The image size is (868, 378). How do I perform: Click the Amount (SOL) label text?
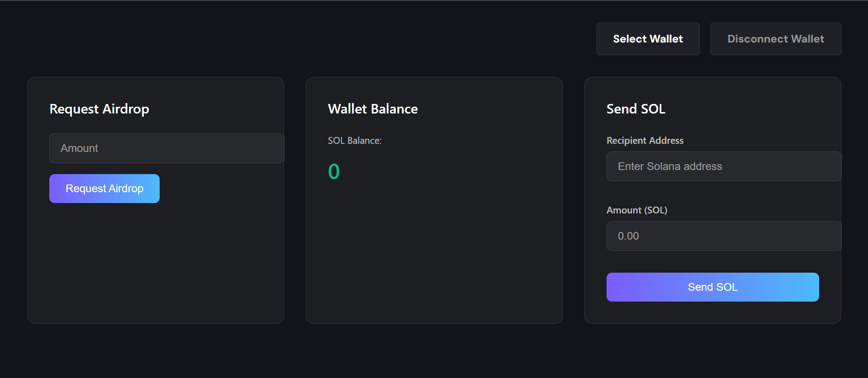637,210
